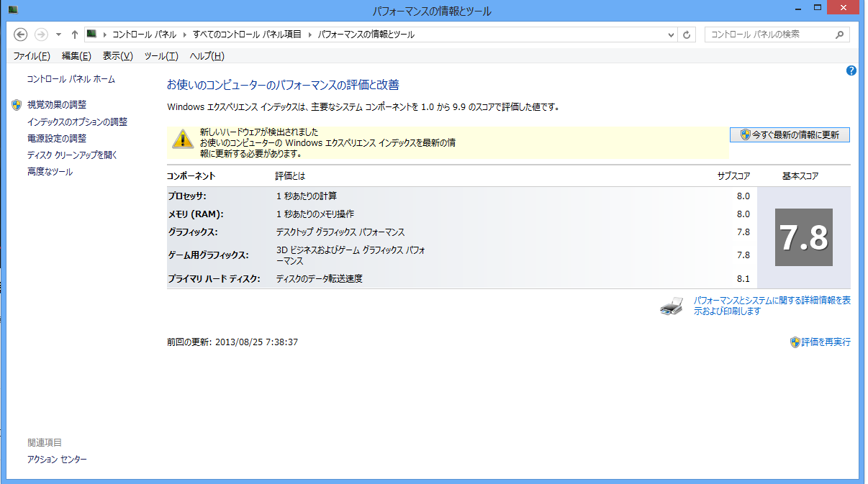This screenshot has width=868, height=484.
Task: Open the ツール(T) menu
Action: (161, 56)
